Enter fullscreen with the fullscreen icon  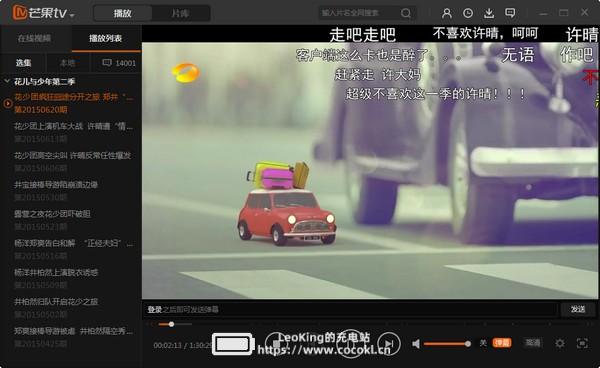(582, 344)
